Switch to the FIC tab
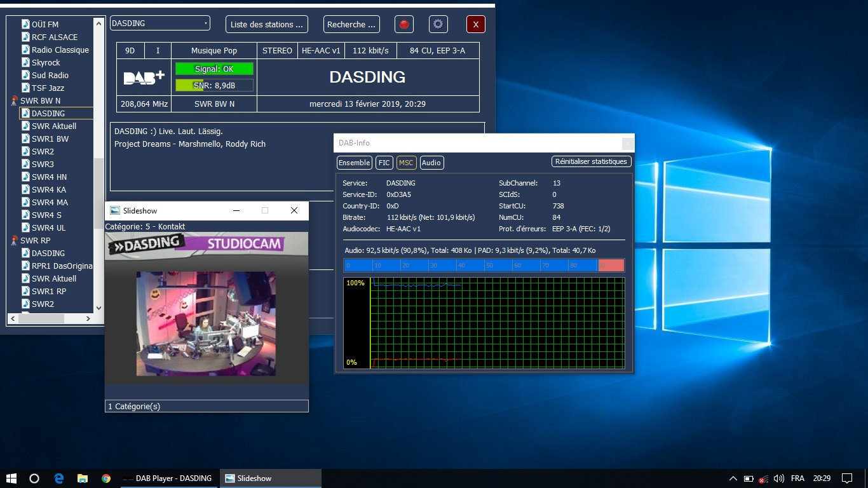868x488 pixels. pos(384,163)
